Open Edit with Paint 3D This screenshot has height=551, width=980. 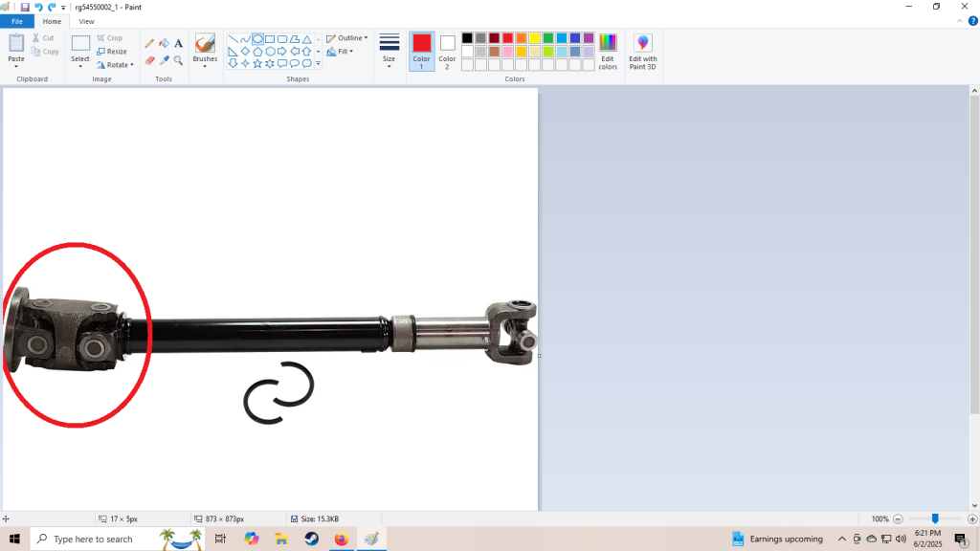[642, 52]
